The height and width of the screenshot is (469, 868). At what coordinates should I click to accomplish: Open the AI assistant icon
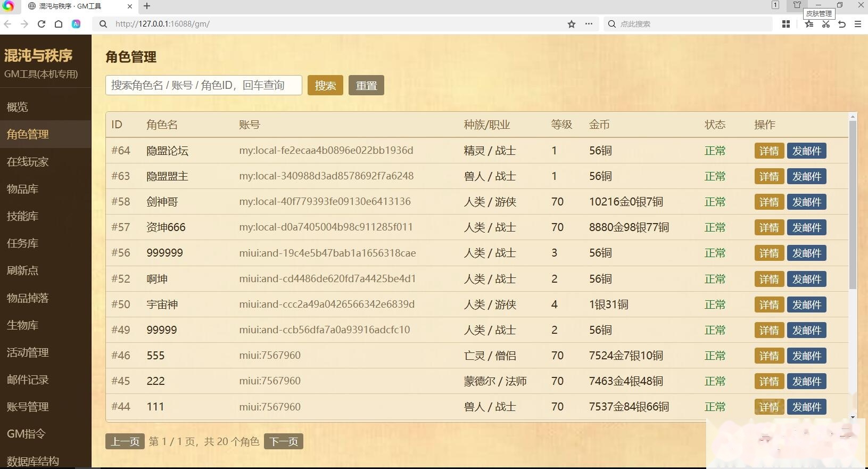pyautogui.click(x=76, y=24)
